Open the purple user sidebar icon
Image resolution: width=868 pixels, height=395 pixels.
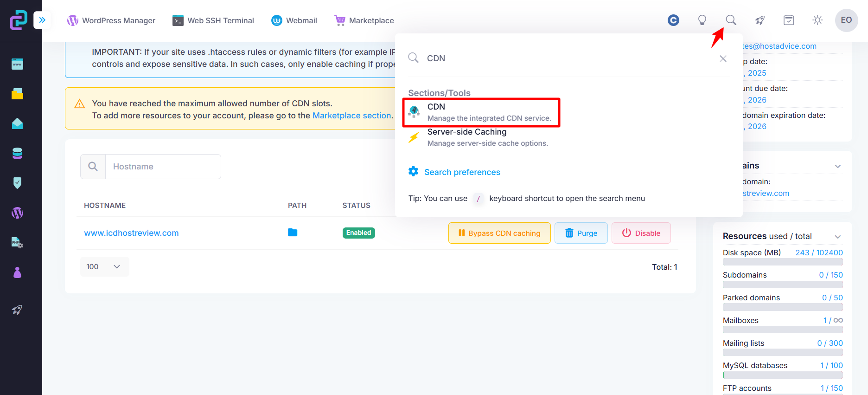click(x=17, y=272)
